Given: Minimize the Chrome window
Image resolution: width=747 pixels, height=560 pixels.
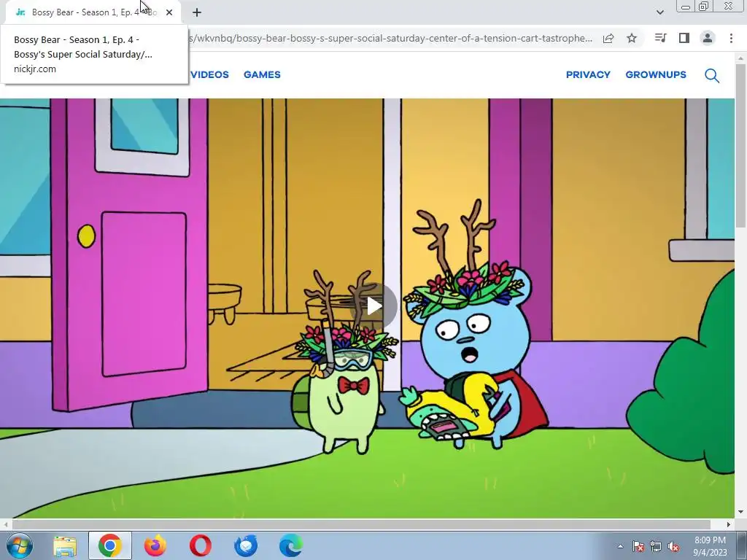Looking at the screenshot, I should click(x=686, y=6).
